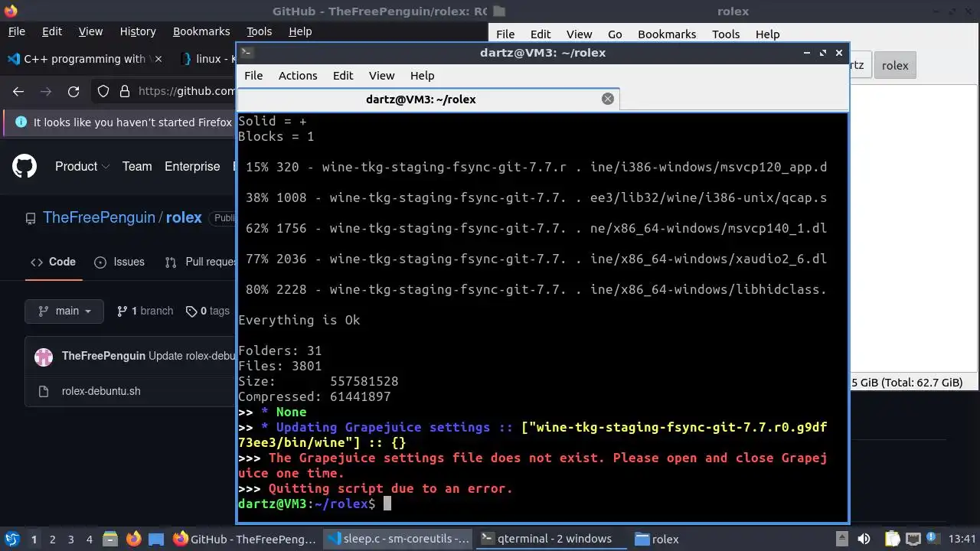Click the panel clock showing 13:41
The height and width of the screenshot is (551, 980).
tap(962, 539)
